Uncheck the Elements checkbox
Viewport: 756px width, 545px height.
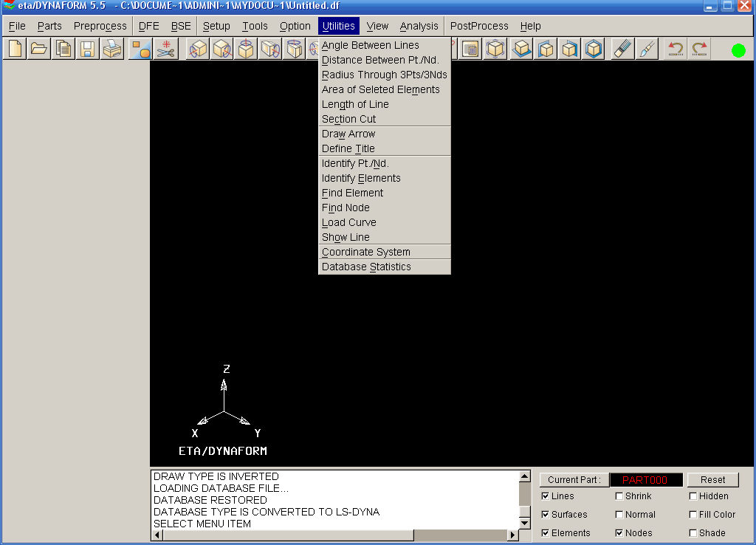pos(546,533)
